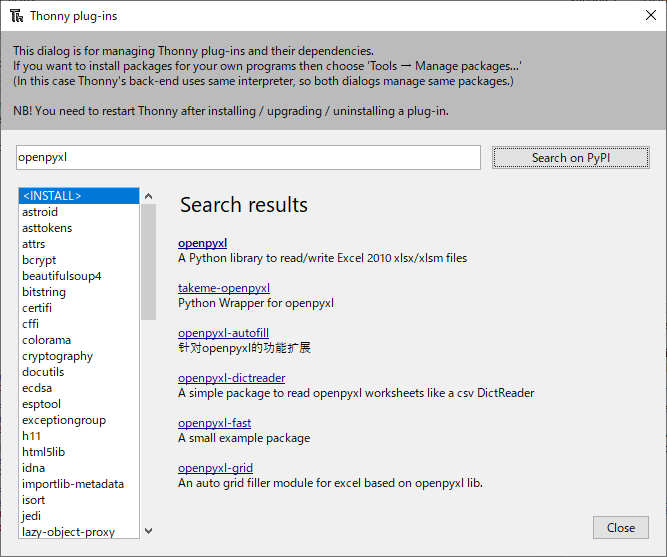This screenshot has width=667, height=557.
Task: Click the Thonny icon in title bar
Action: coord(16,16)
